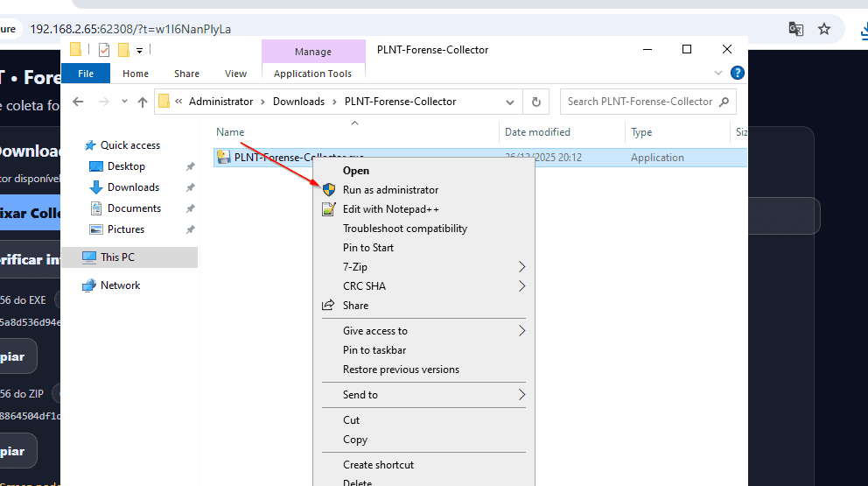Click the Notepad++ icon in context menu
Image resolution: width=868 pixels, height=486 pixels.
(x=328, y=209)
